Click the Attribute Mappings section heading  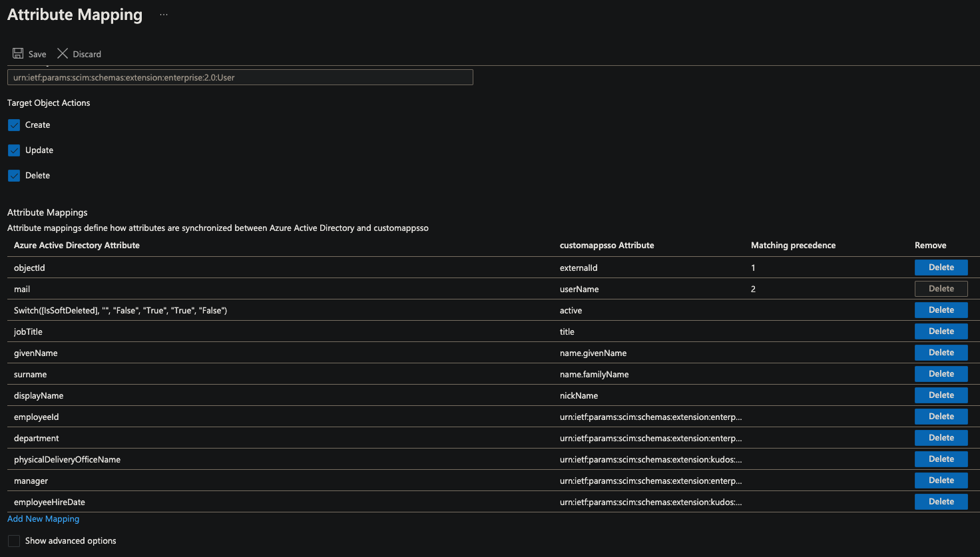(x=47, y=213)
